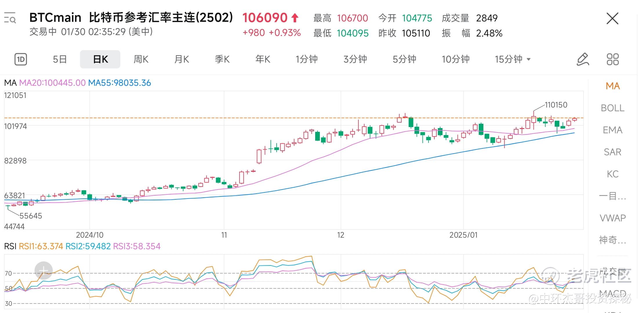
Task: Switch to the 5日 tab
Action: click(60, 59)
